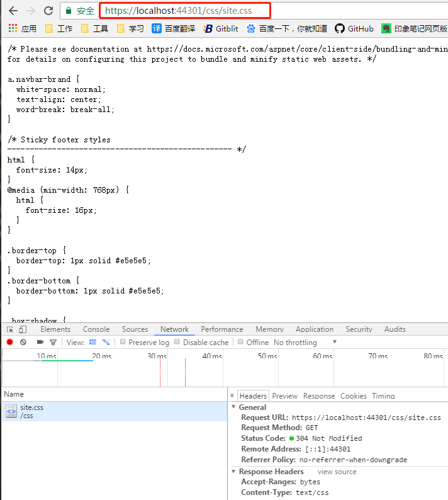Open the Headers details tab
448x500 pixels.
(x=253, y=396)
